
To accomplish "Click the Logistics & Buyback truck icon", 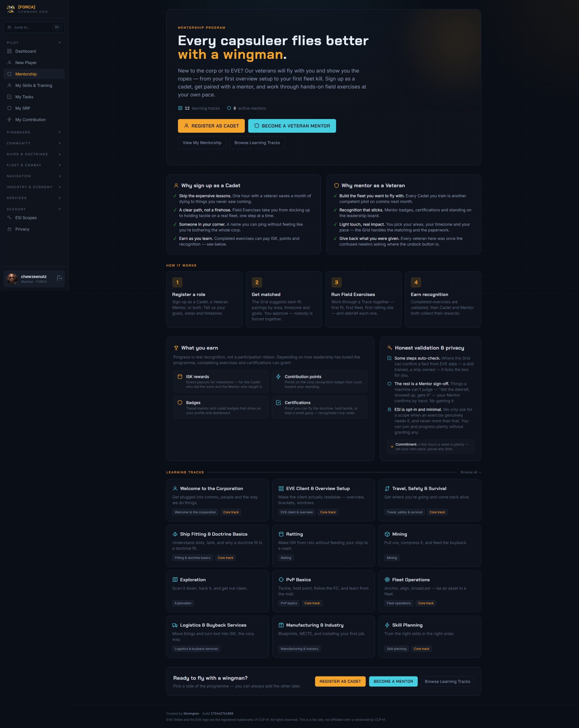I will pyautogui.click(x=175, y=625).
